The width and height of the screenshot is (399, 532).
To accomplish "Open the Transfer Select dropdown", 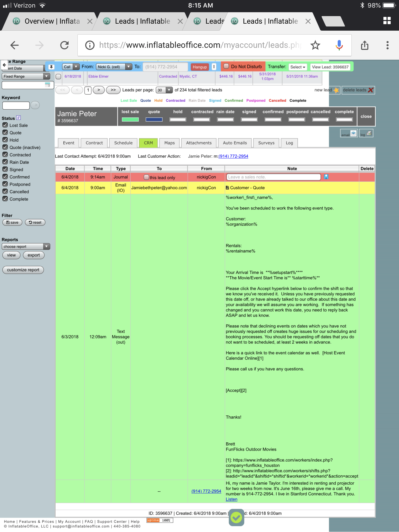I will [298, 67].
